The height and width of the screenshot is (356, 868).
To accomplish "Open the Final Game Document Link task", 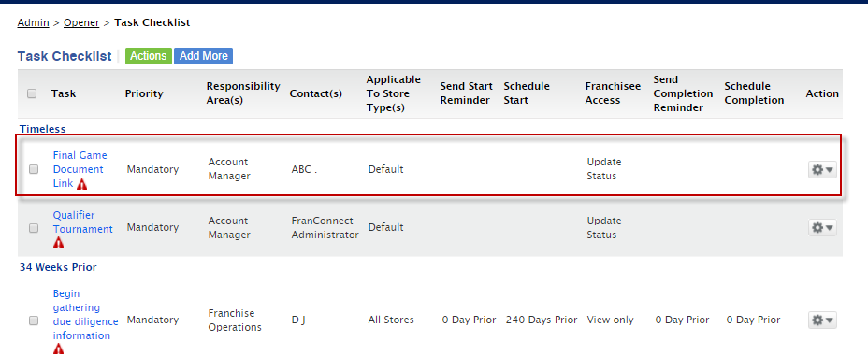I will [x=80, y=169].
